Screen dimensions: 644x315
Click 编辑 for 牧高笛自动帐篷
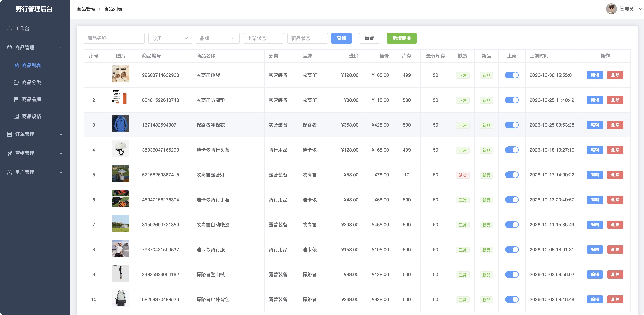(x=595, y=224)
